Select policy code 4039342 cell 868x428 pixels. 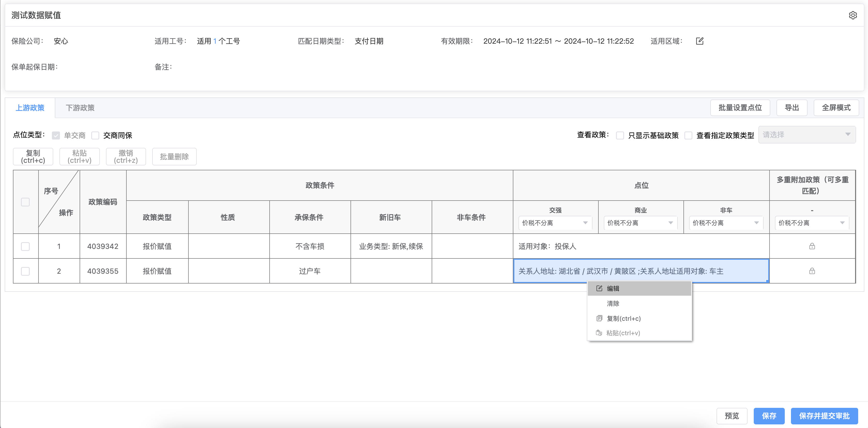click(103, 246)
